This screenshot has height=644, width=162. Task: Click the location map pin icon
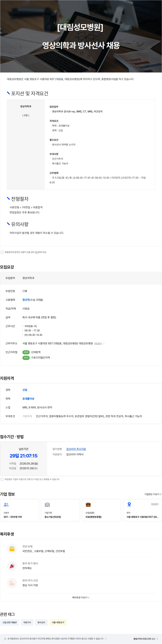pos(129,504)
